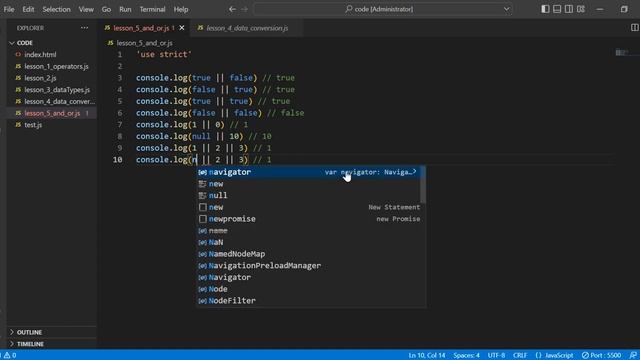Open the Terminal menu
The image size is (640, 360).
(x=152, y=9)
